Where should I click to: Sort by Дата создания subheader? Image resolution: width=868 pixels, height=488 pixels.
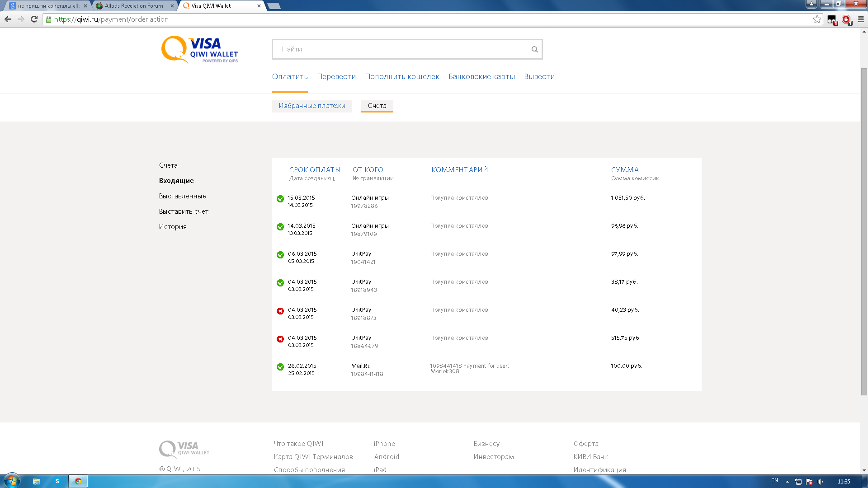[311, 178]
